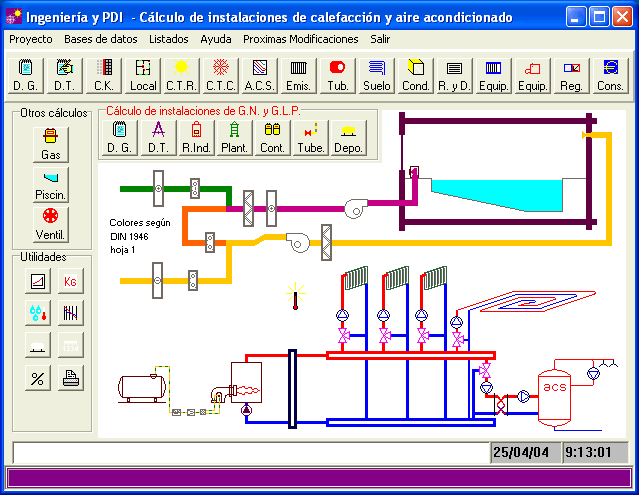The image size is (639, 495).
Task: Open the Gas calculation under Otros cálculos
Action: 50,146
